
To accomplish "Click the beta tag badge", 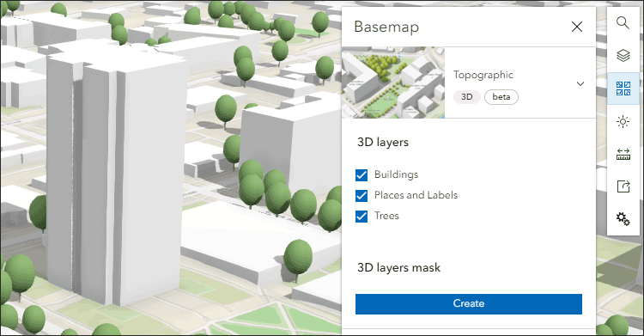I will pyautogui.click(x=501, y=97).
